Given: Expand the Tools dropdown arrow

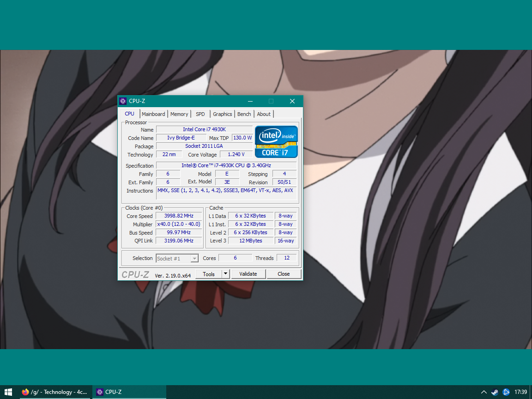Looking at the screenshot, I should tap(226, 274).
